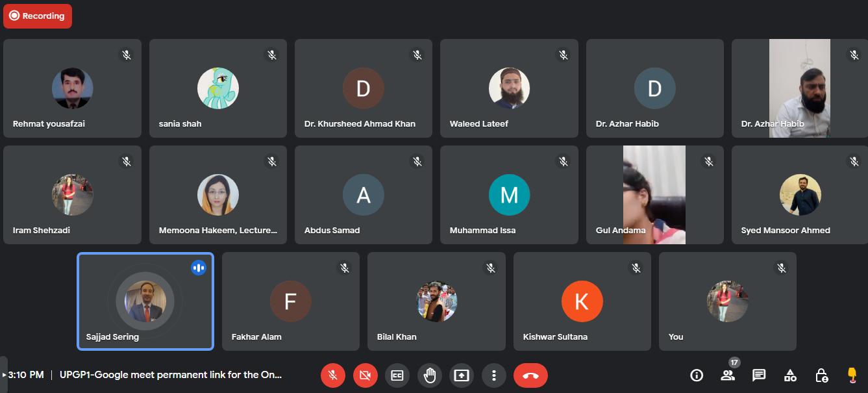Unmute the microphone in the bottom toolbar
The width and height of the screenshot is (868, 393).
[x=332, y=375]
